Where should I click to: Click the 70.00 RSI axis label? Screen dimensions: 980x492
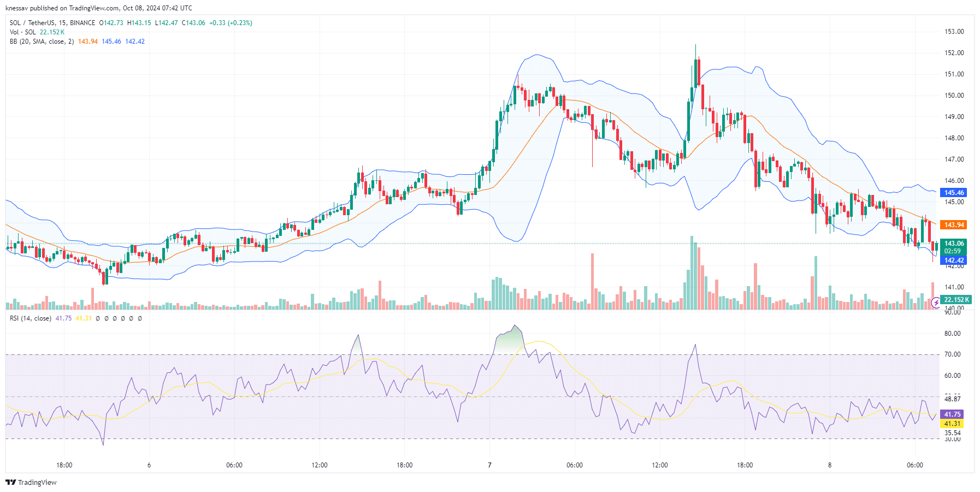click(x=952, y=354)
